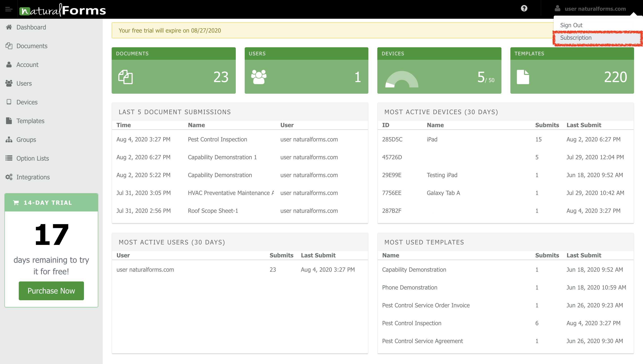Click the Purchase Now button

[51, 291]
